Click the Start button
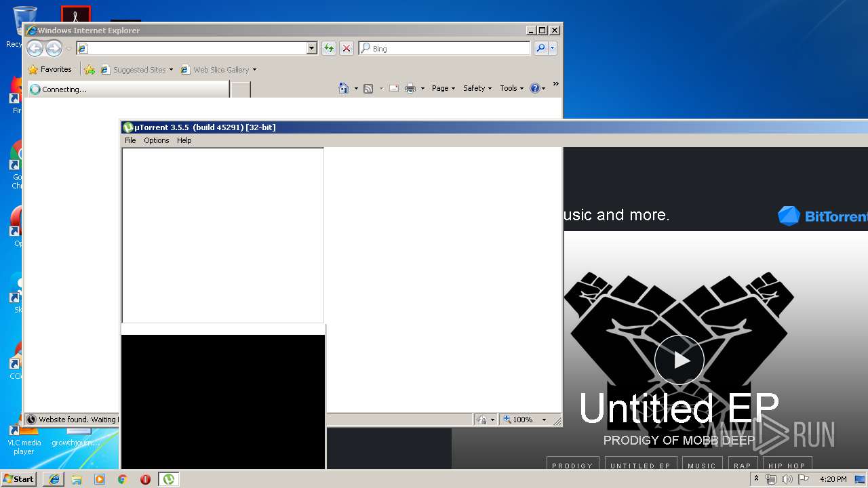868x488 pixels. click(19, 479)
